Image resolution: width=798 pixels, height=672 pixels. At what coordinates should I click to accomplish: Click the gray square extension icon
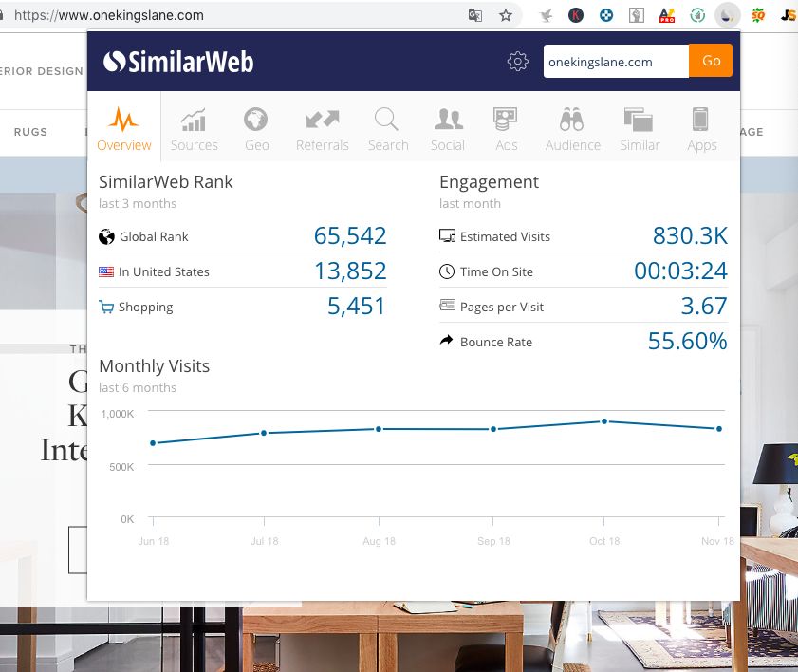tap(636, 16)
